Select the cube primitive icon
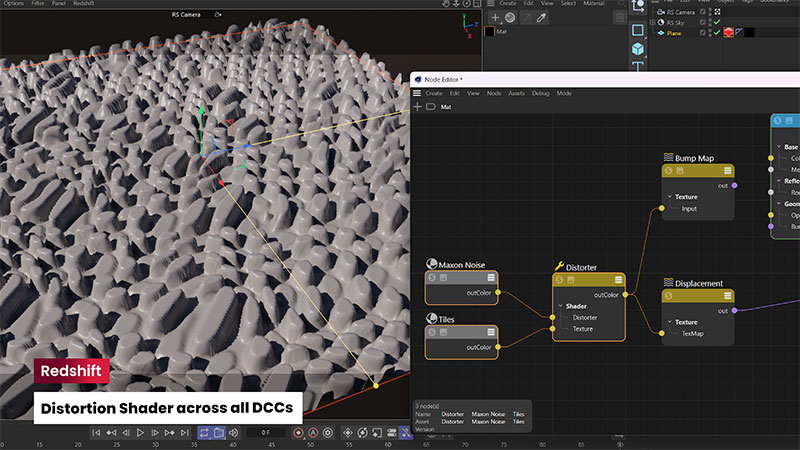The width and height of the screenshot is (800, 450). 637,48
